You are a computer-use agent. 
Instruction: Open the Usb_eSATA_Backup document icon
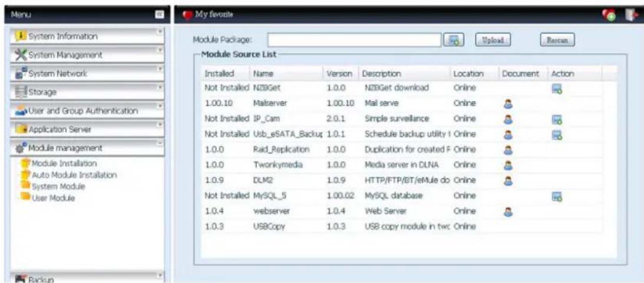pyautogui.click(x=508, y=135)
